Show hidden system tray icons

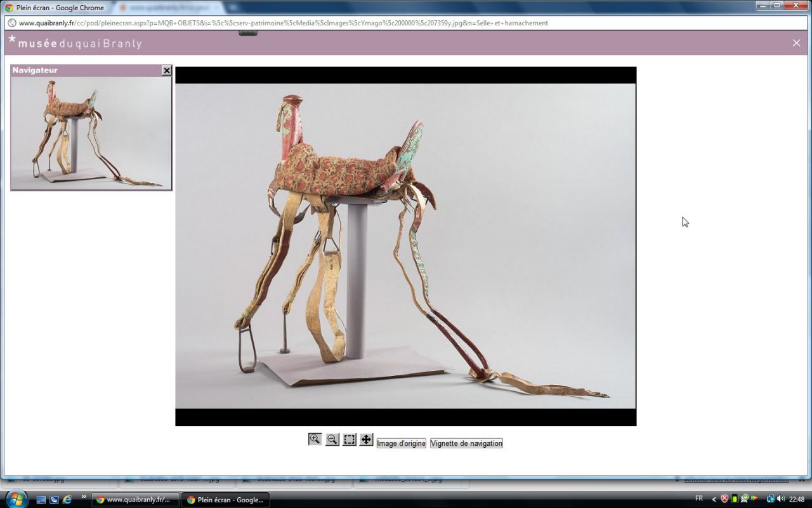coord(714,499)
